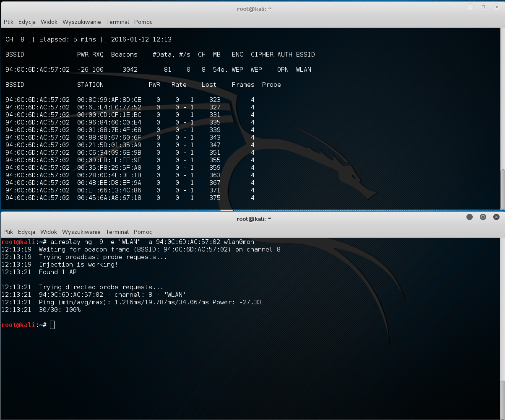Click station MAC 00:6E:E4:F0:77:52
Screen dimensions: 505x420
109,107
